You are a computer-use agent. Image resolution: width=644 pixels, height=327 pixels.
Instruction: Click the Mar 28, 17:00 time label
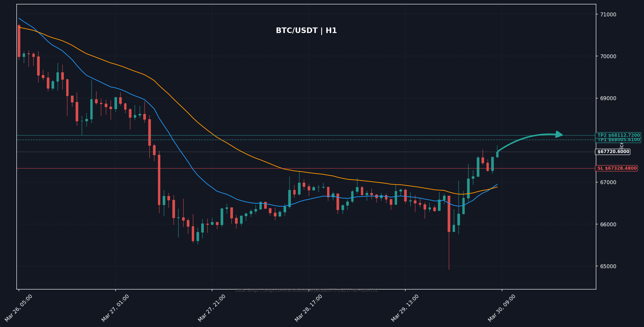[x=309, y=308]
